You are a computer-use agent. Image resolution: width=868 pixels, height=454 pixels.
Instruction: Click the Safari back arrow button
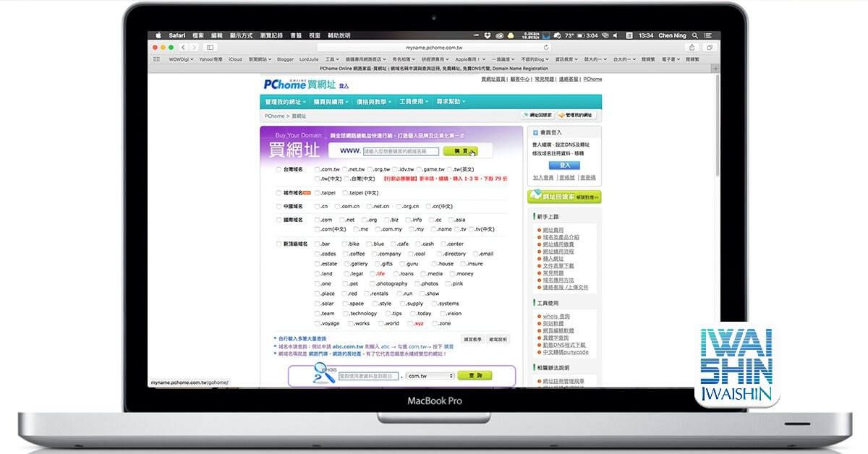click(184, 47)
